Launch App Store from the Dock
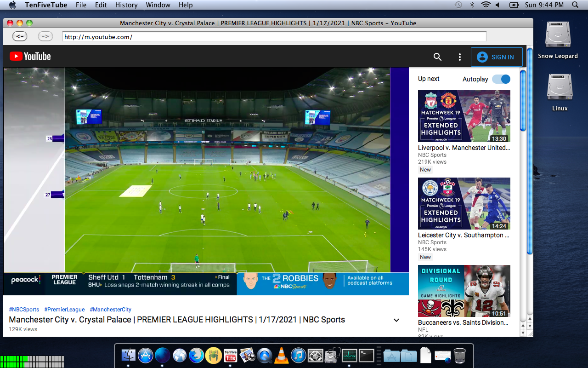The height and width of the screenshot is (368, 588). click(145, 355)
